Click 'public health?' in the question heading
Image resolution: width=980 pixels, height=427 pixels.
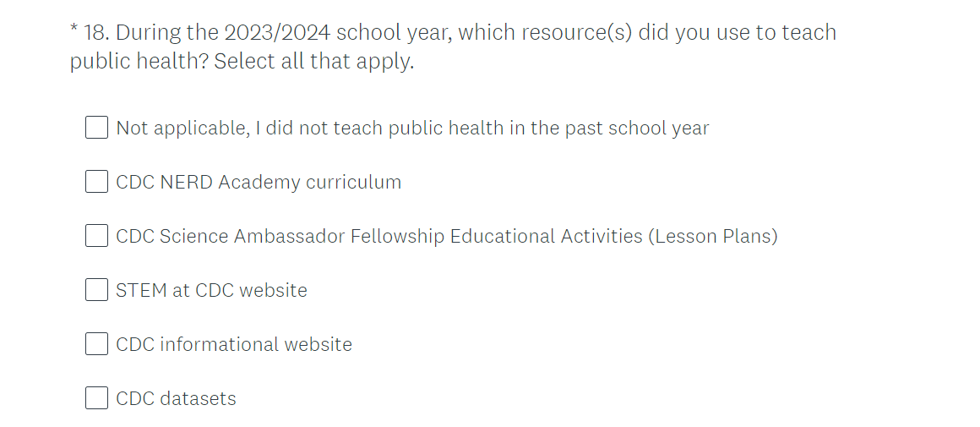pos(139,63)
